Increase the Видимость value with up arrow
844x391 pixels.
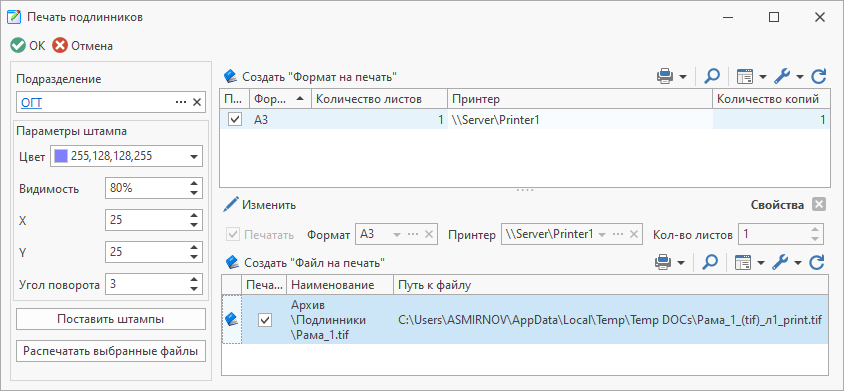(x=194, y=184)
